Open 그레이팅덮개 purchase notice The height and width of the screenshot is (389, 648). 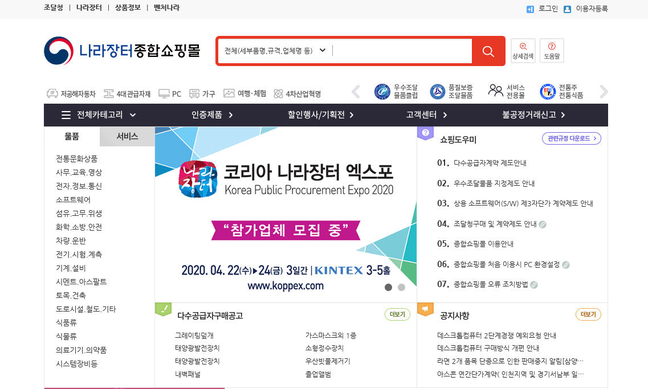(194, 336)
